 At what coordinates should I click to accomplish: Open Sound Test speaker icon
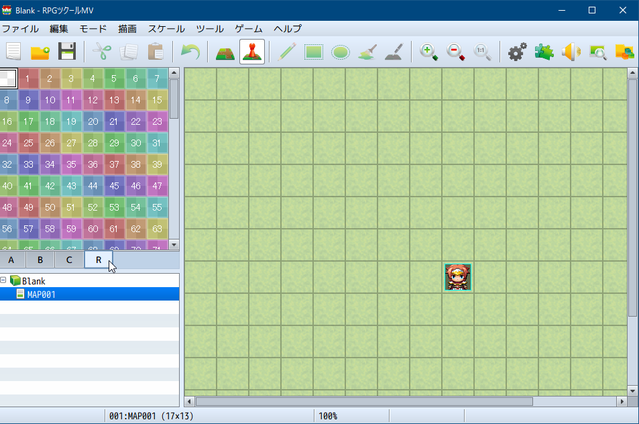pos(571,52)
